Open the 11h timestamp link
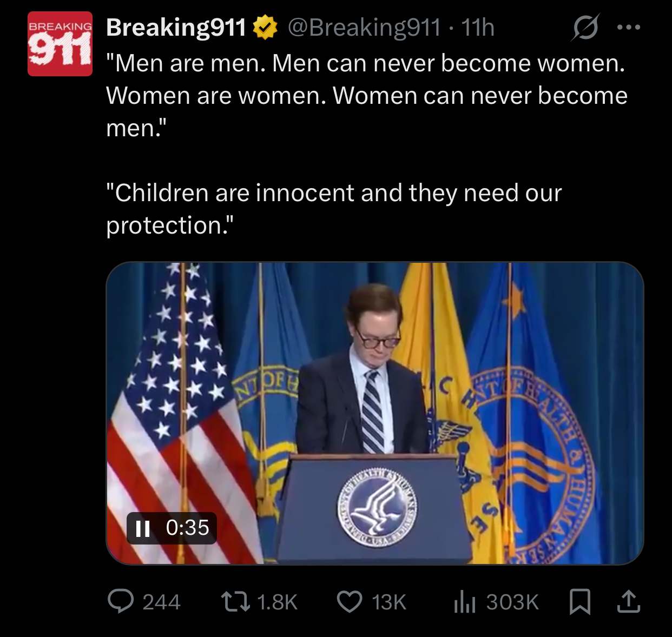 pos(478,28)
